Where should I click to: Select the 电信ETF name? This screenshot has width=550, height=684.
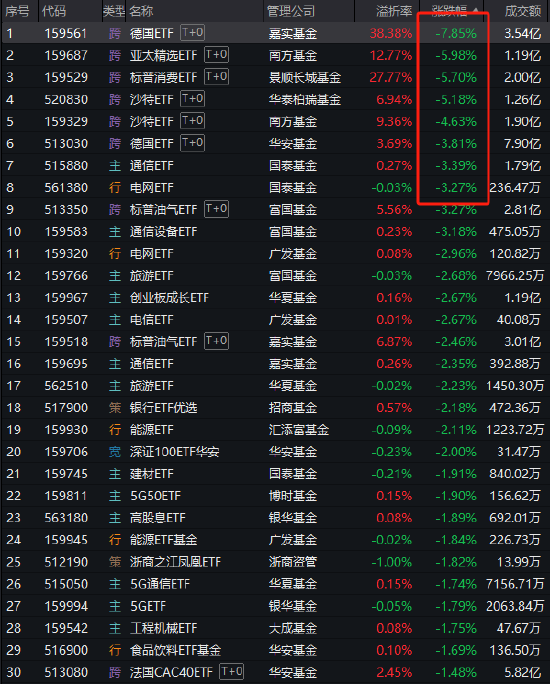click(151, 320)
